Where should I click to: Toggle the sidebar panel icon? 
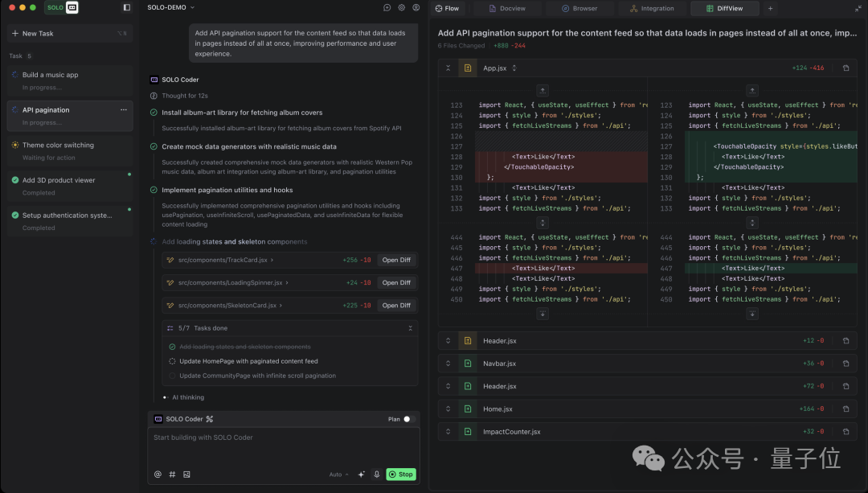[127, 8]
